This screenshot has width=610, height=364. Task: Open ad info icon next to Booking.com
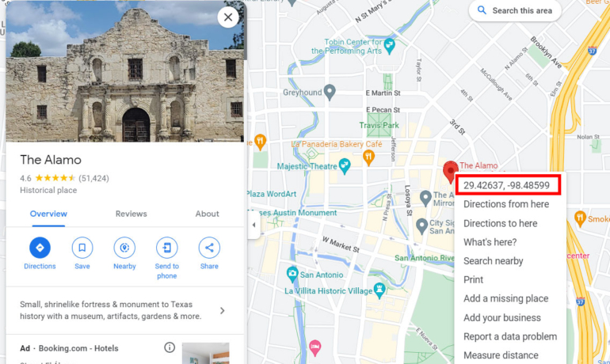(x=170, y=347)
